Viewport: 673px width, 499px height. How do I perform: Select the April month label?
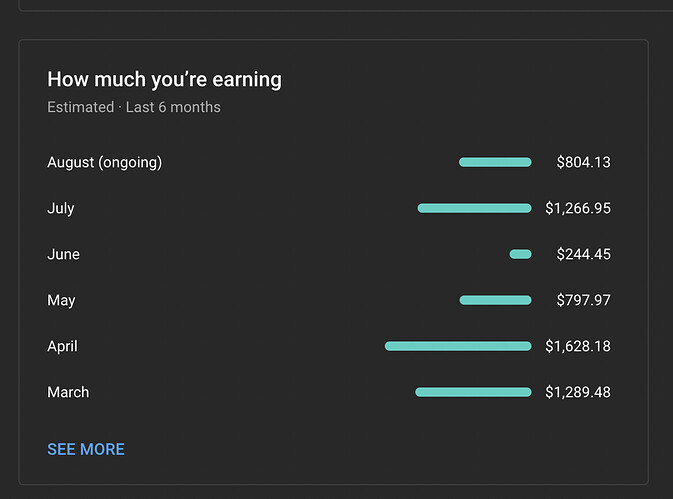(x=62, y=346)
